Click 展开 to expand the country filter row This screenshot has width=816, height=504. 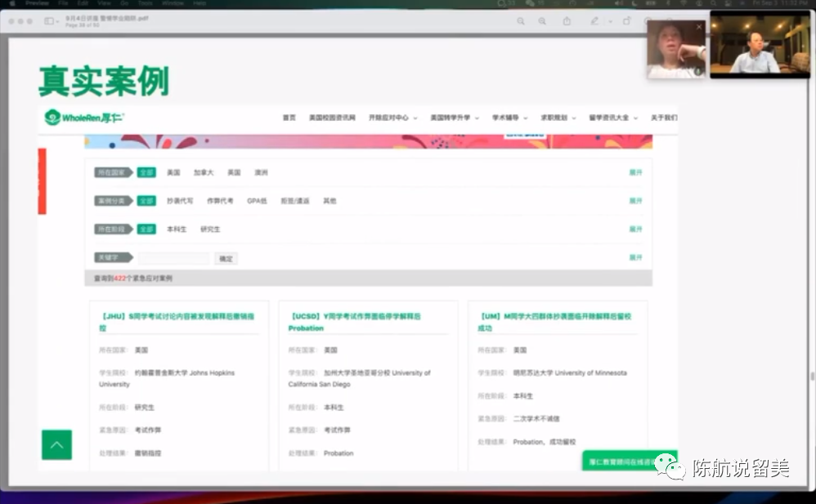pyautogui.click(x=635, y=172)
